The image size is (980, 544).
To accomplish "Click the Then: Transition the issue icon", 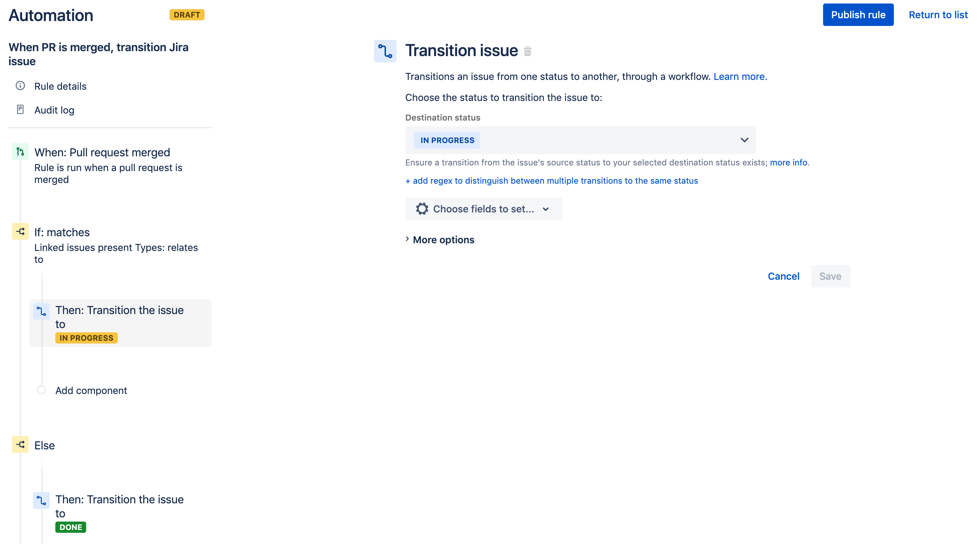I will pos(42,310).
